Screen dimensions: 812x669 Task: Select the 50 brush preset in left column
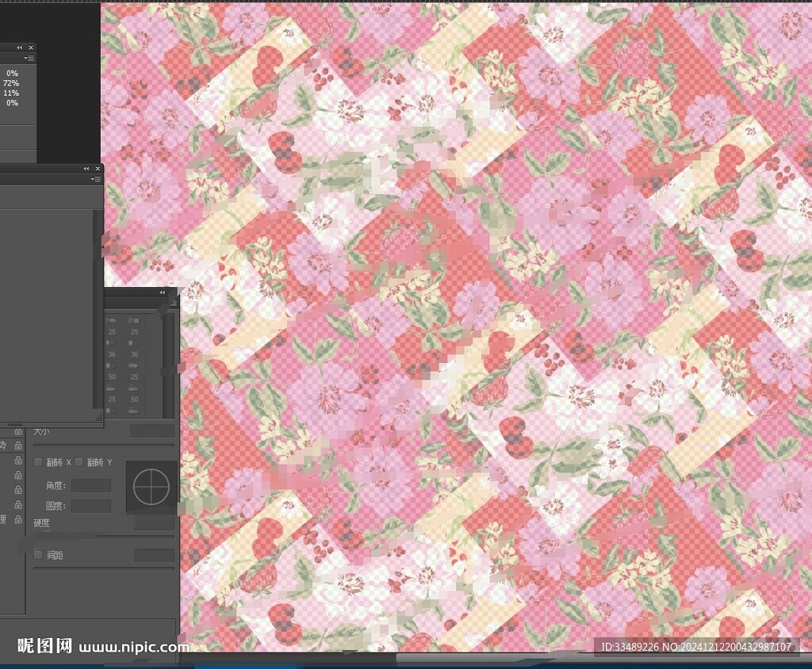(112, 372)
